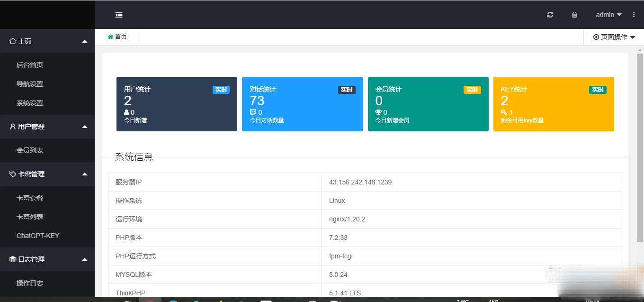Click the 用户统计 card title

click(137, 89)
